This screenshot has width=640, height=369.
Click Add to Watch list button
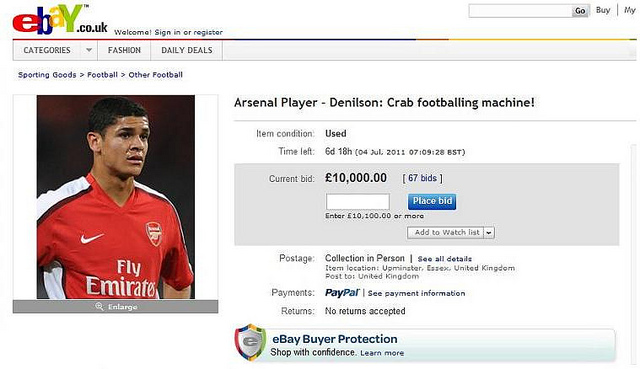[446, 233]
